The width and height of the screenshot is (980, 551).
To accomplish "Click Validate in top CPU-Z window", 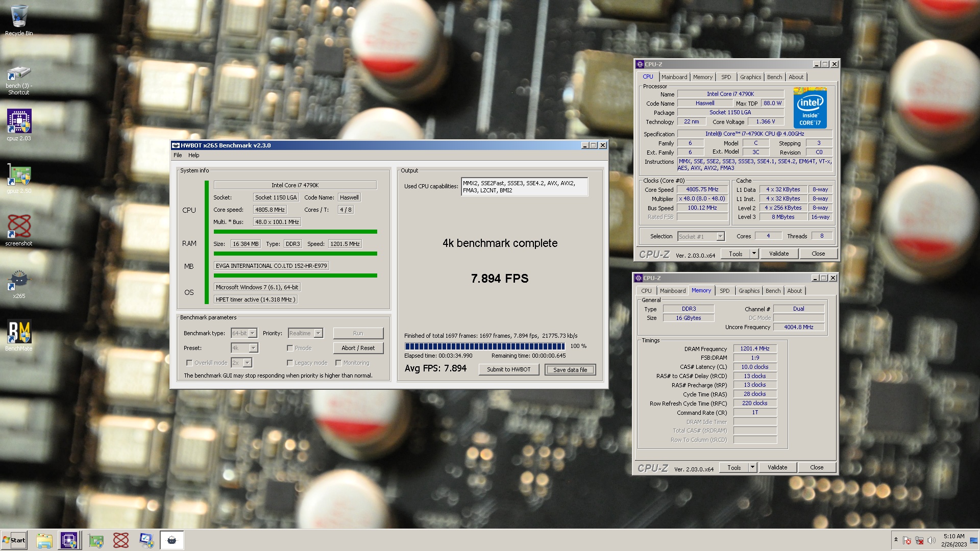I will 779,254.
